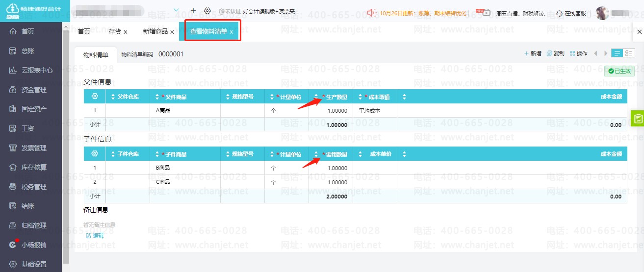
Task: Close the 新增商品 tab
Action: 172,32
